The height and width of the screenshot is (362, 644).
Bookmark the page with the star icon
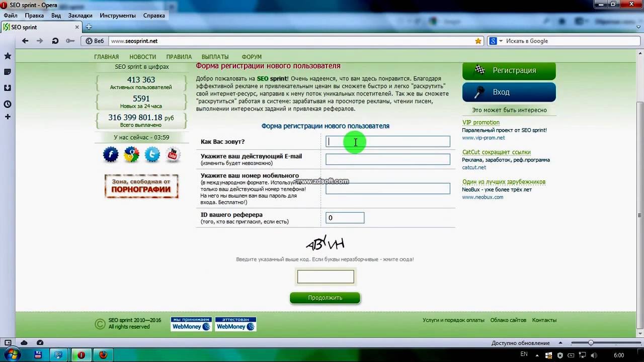(478, 41)
